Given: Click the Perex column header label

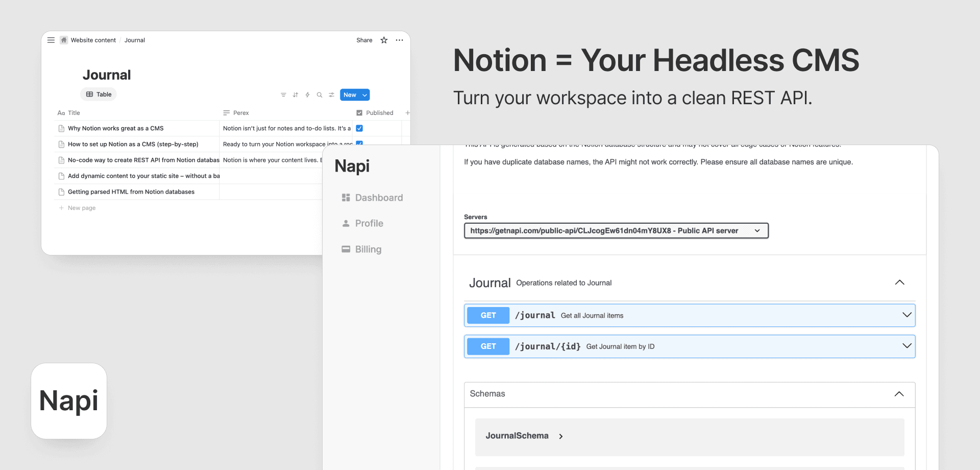Looking at the screenshot, I should pyautogui.click(x=241, y=113).
